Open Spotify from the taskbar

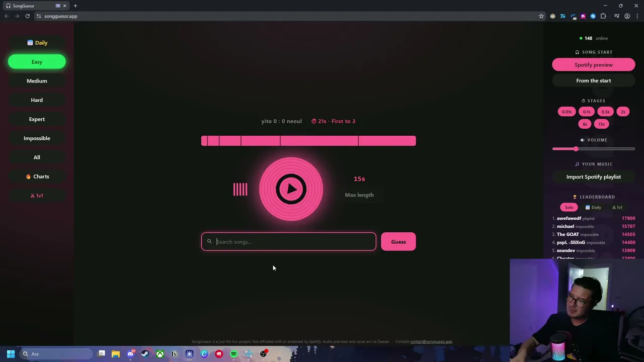pos(233,354)
